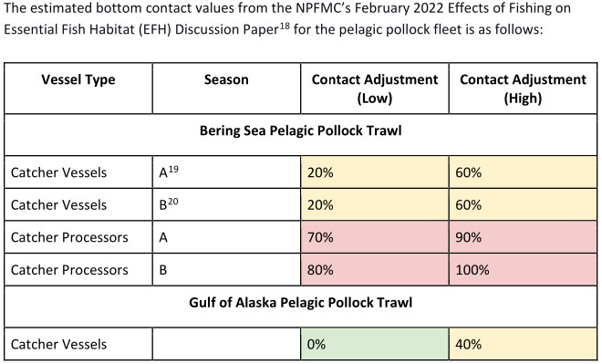Click footnote 18 after Discussion Paper
This screenshot has height=364, width=602.
pyautogui.click(x=285, y=26)
